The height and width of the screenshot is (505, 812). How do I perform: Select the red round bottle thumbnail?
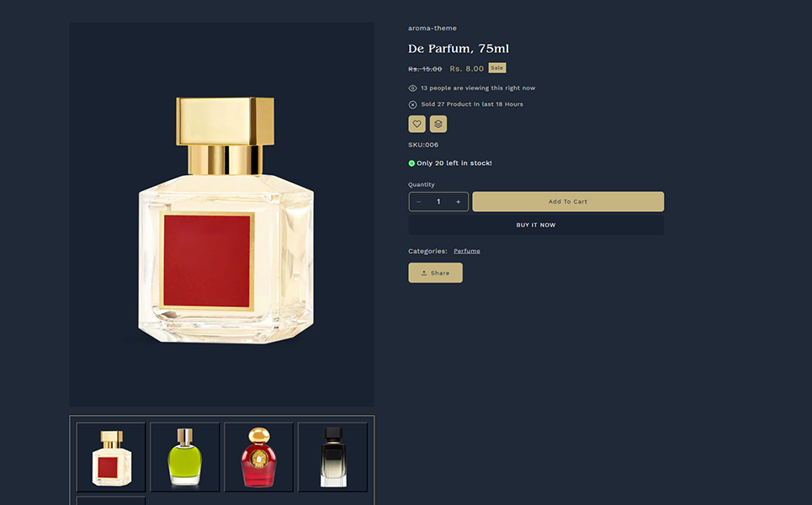pyautogui.click(x=259, y=457)
